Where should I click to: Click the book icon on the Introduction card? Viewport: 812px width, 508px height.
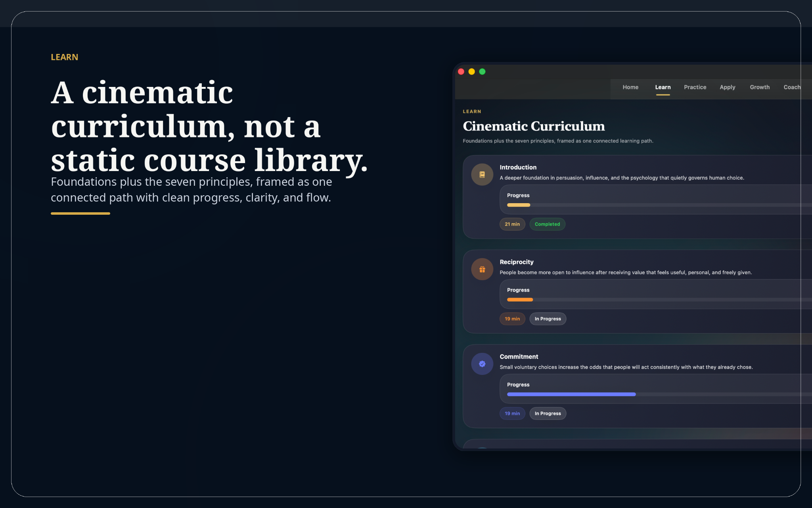[x=482, y=174]
